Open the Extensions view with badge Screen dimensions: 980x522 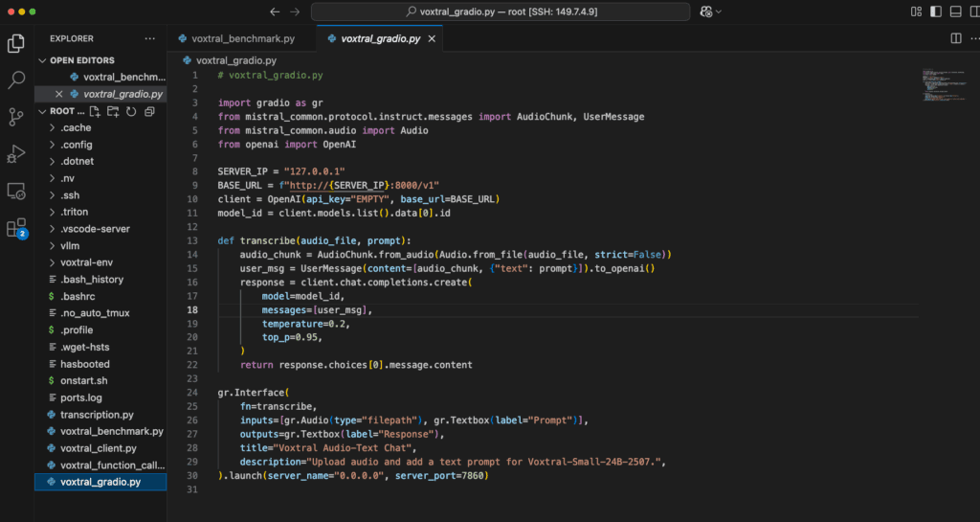point(16,228)
